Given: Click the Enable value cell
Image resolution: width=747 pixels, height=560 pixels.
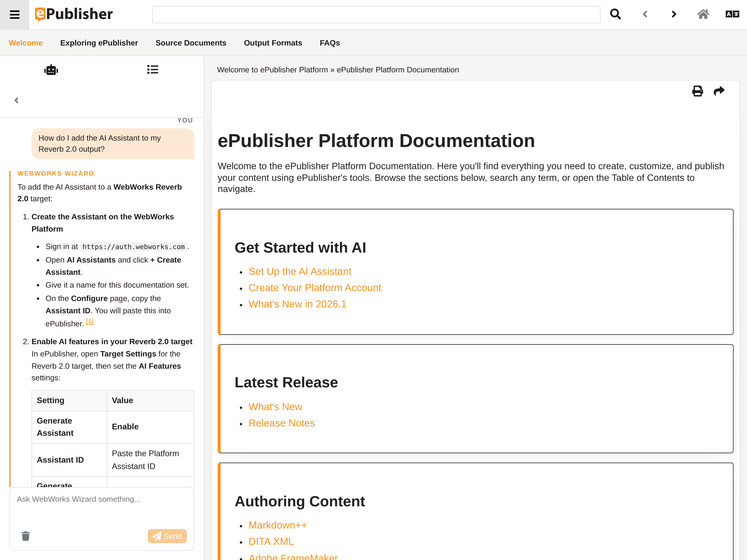Looking at the screenshot, I should click(x=150, y=427).
